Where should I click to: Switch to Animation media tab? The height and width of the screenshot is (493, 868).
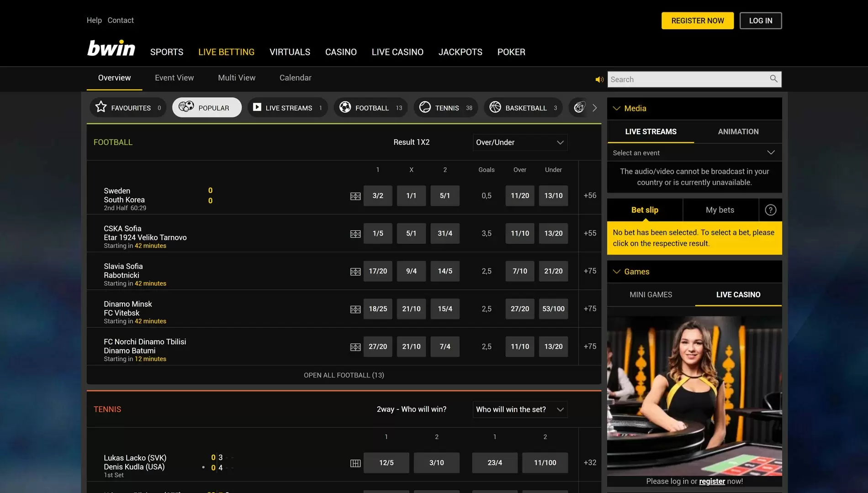tap(738, 131)
